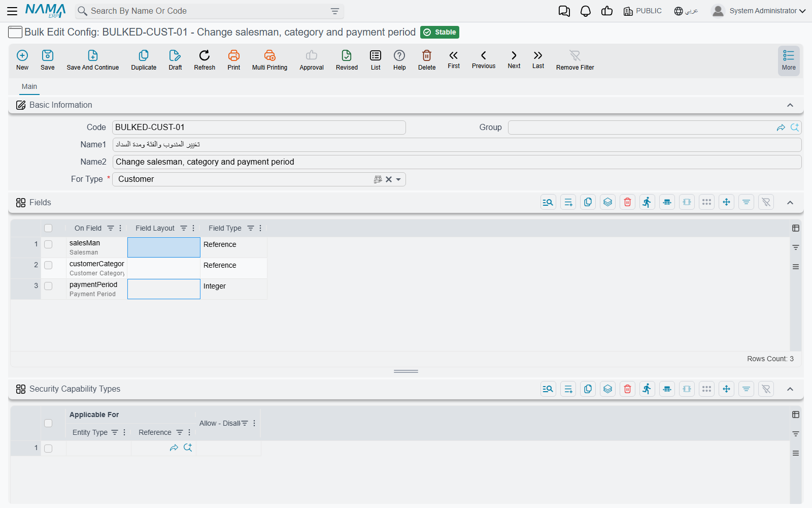Image resolution: width=812 pixels, height=508 pixels.
Task: Filter the Entity Type column
Action: point(115,432)
